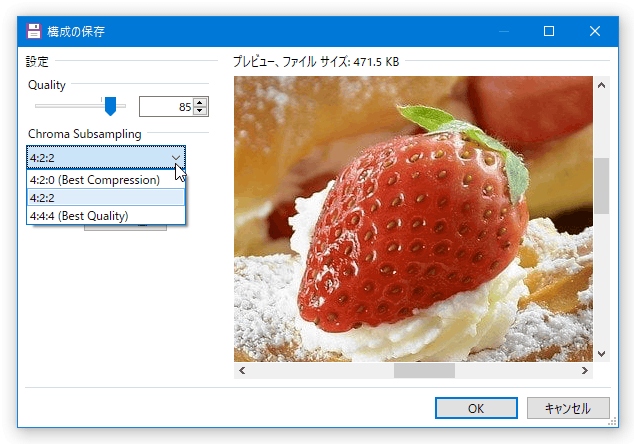Image resolution: width=634 pixels, height=444 pixels.
Task: Click preview vertical scrollbar down arrow
Action: [602, 354]
